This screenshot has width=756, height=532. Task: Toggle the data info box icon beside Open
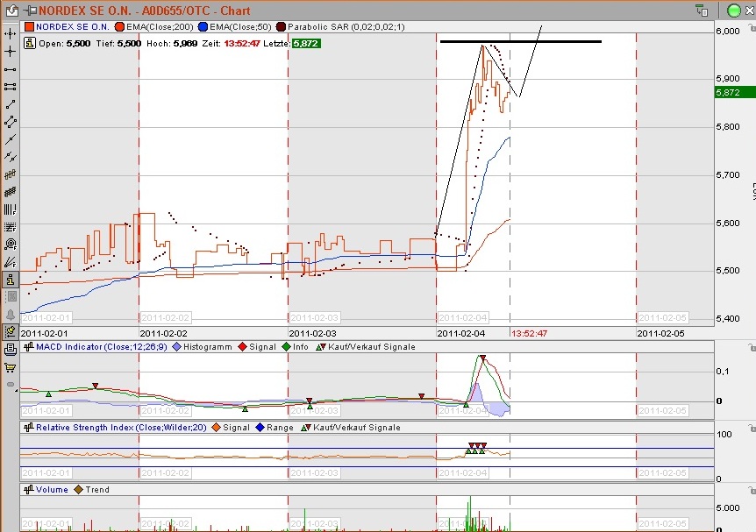[x=28, y=41]
